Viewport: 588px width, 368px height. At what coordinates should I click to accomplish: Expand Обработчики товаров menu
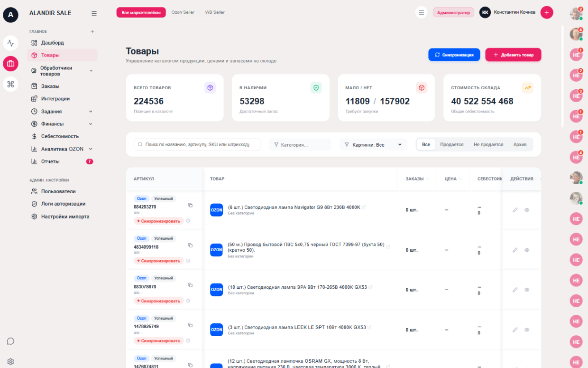pyautogui.click(x=62, y=71)
